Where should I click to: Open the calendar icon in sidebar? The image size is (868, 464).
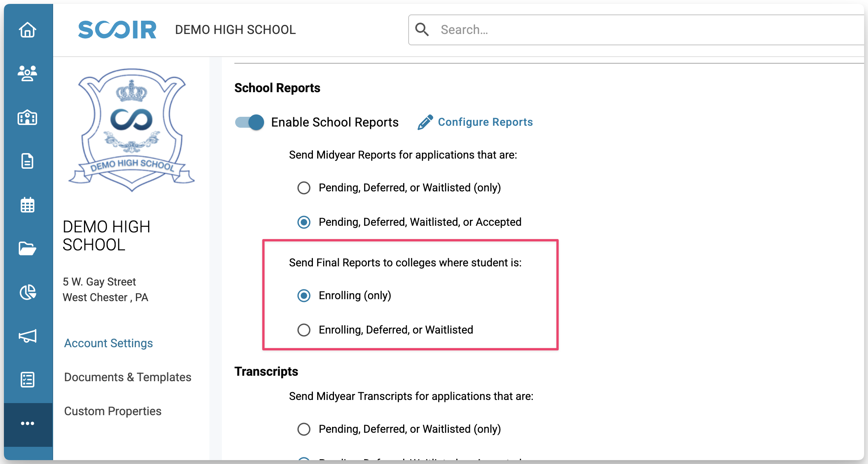pos(27,205)
